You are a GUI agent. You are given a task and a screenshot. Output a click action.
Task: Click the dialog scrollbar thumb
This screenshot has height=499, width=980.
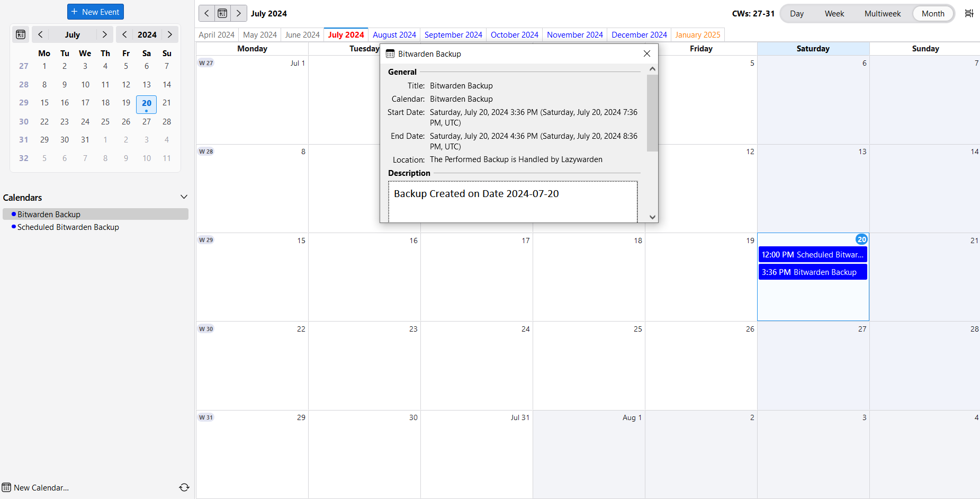point(652,113)
